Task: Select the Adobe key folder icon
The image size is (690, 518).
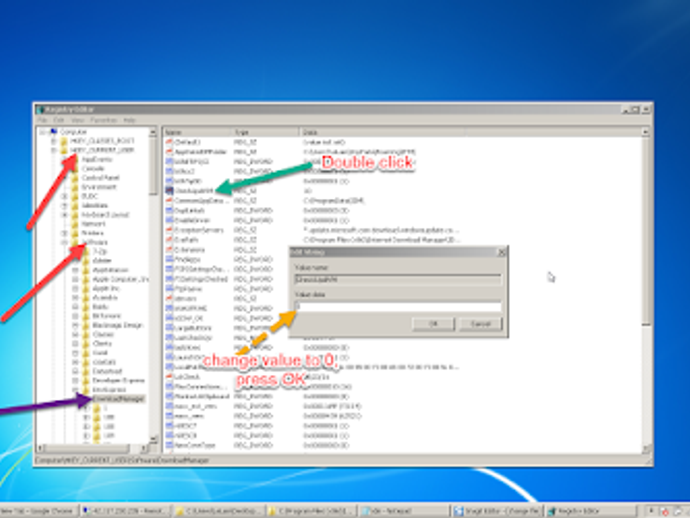Action: 86,261
